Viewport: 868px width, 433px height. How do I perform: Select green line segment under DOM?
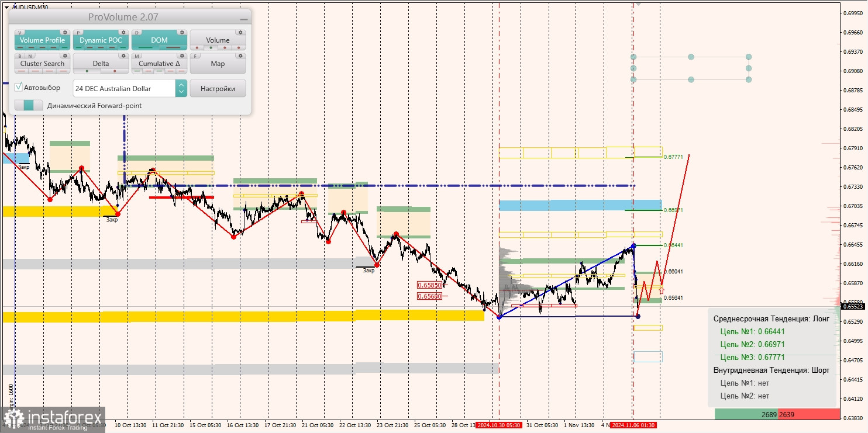point(145,47)
